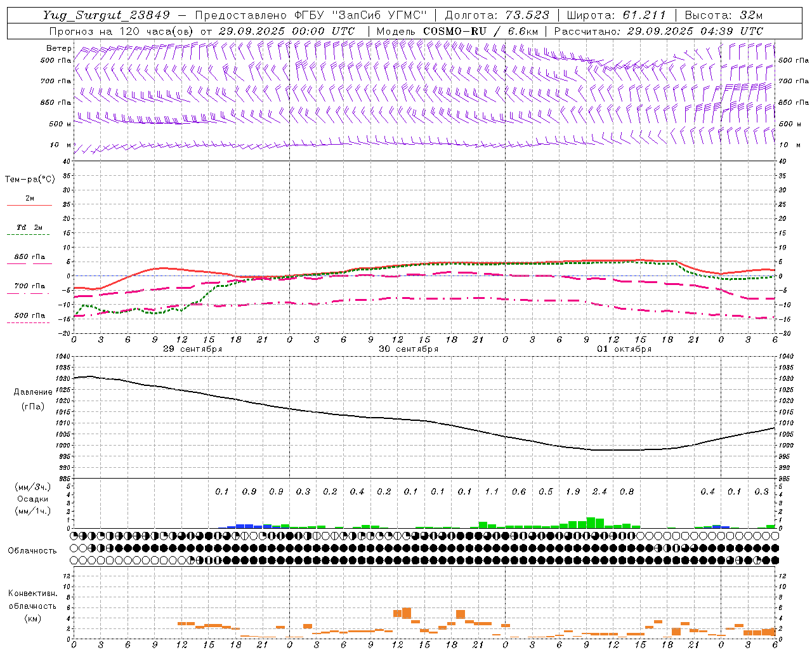
Task: Click the '(мм/1ч.)' precipitation unit label
Action: coord(32,512)
